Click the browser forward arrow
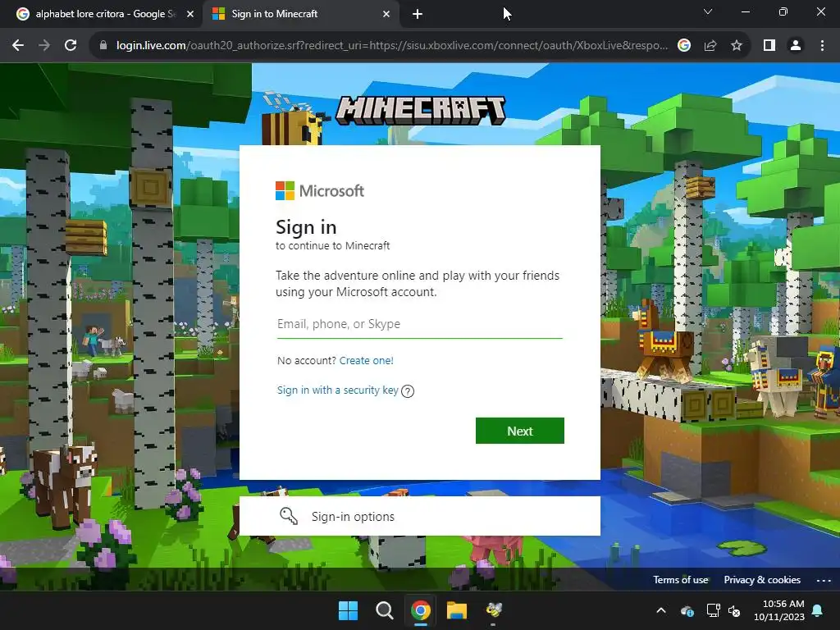Image resolution: width=840 pixels, height=630 pixels. coord(44,46)
